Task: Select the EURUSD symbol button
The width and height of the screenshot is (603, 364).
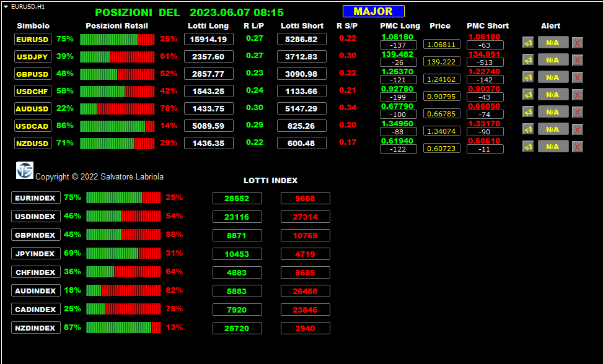Action: coord(33,39)
